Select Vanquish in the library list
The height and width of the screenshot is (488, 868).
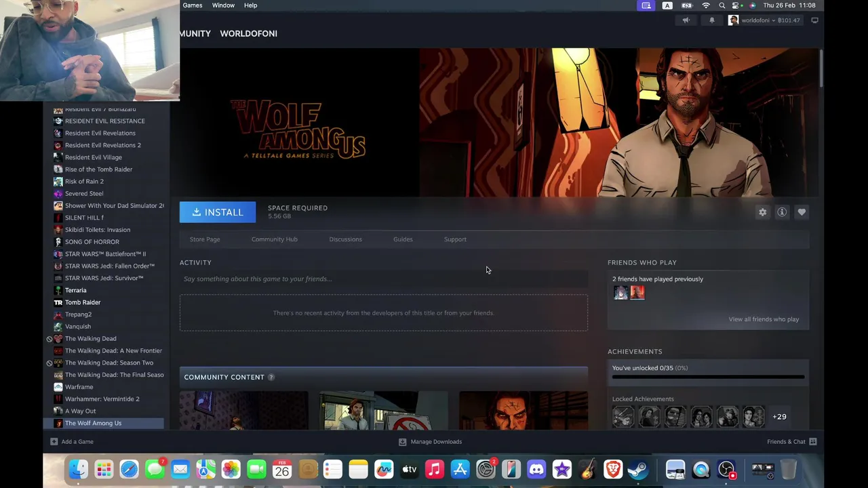point(78,327)
